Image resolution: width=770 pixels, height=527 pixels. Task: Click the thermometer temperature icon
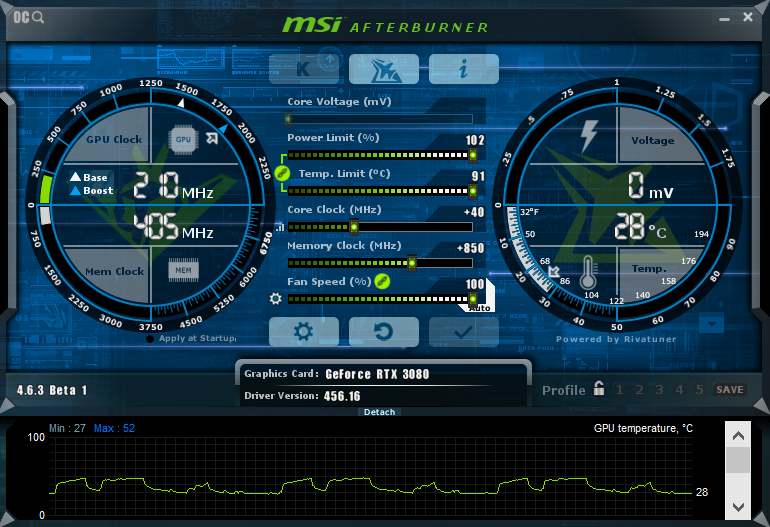coord(588,272)
